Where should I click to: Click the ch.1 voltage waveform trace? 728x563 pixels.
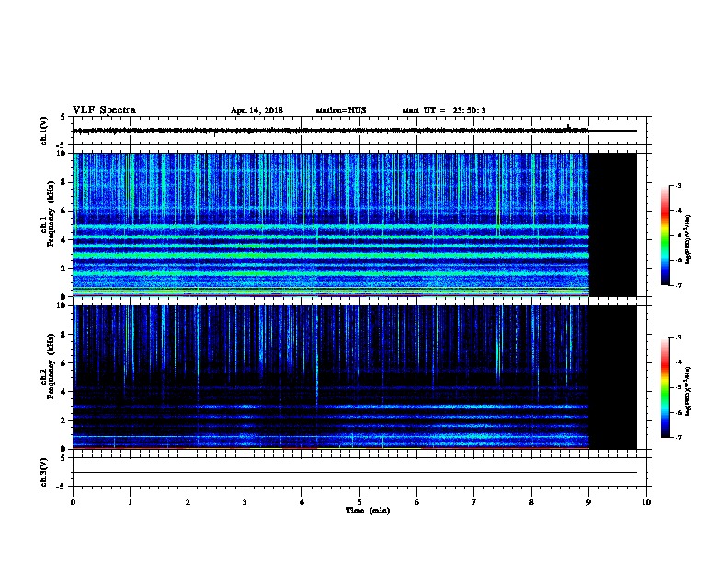point(354,131)
